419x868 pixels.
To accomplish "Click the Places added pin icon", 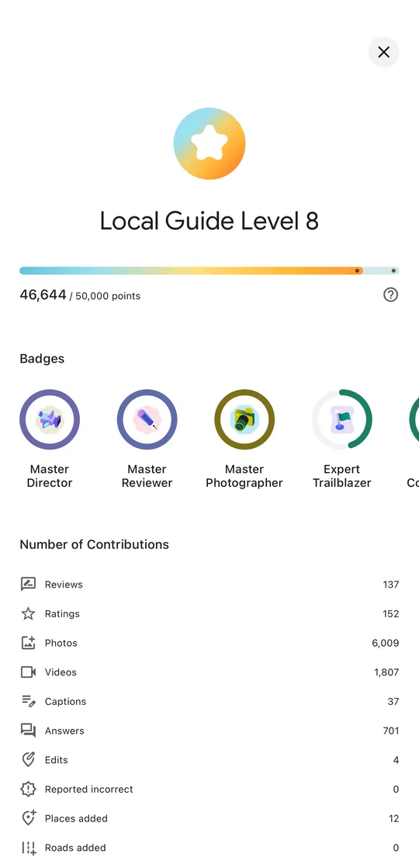I will point(28,818).
